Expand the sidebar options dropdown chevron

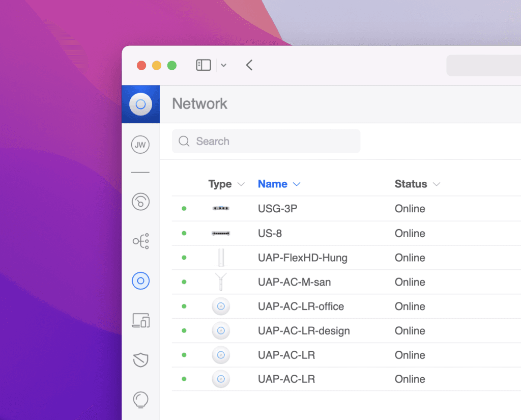point(223,65)
